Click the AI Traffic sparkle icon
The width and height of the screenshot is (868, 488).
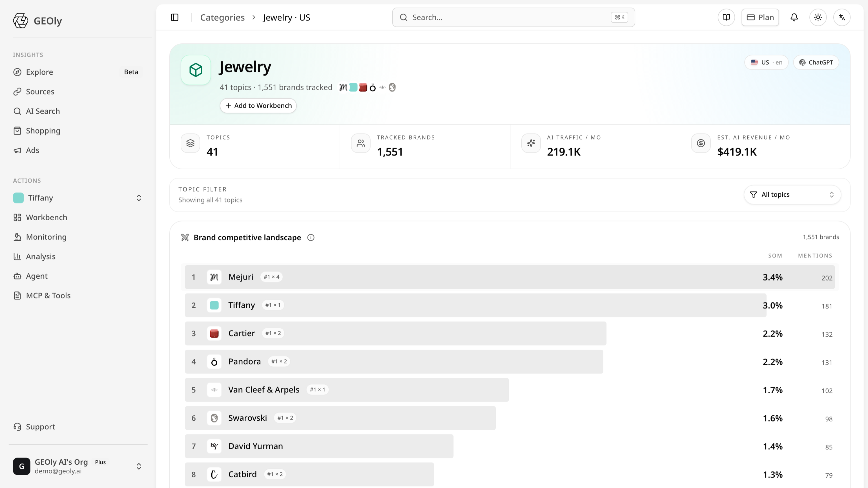click(531, 143)
